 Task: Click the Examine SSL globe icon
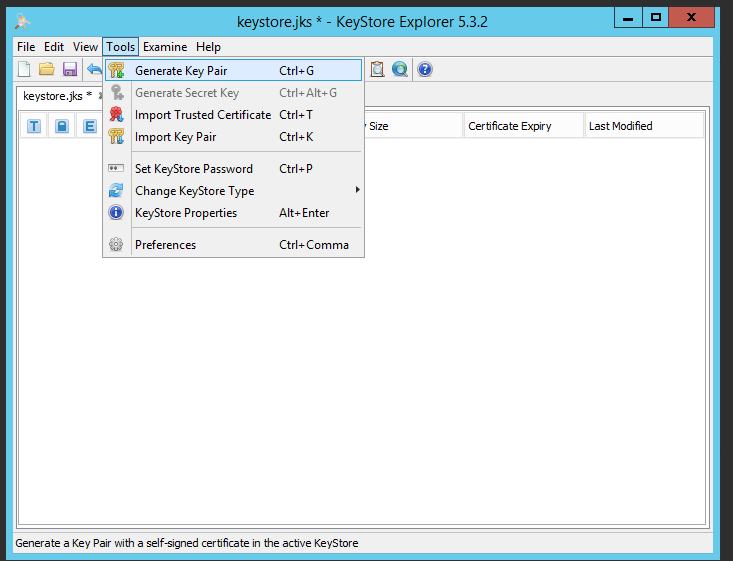point(400,69)
